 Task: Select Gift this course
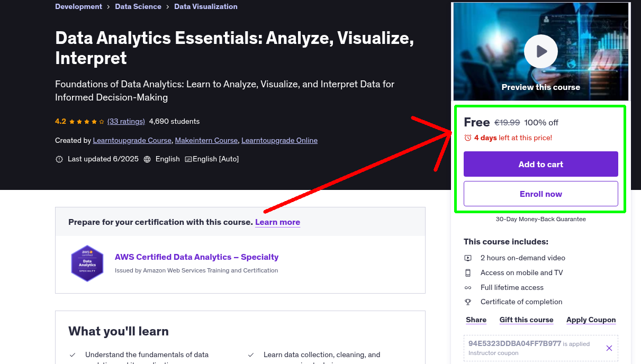click(x=526, y=320)
